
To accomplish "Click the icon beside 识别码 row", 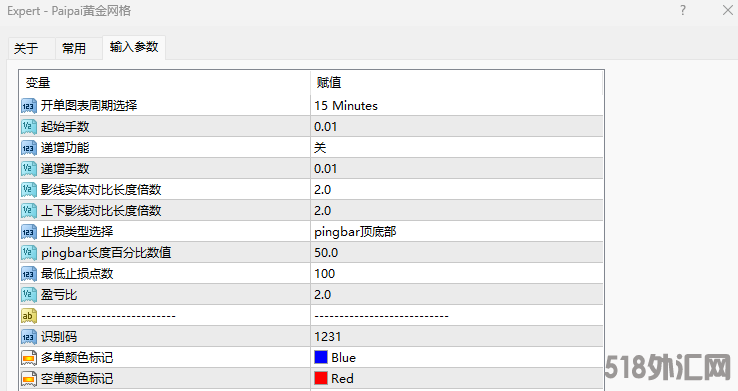I will pyautogui.click(x=29, y=337).
